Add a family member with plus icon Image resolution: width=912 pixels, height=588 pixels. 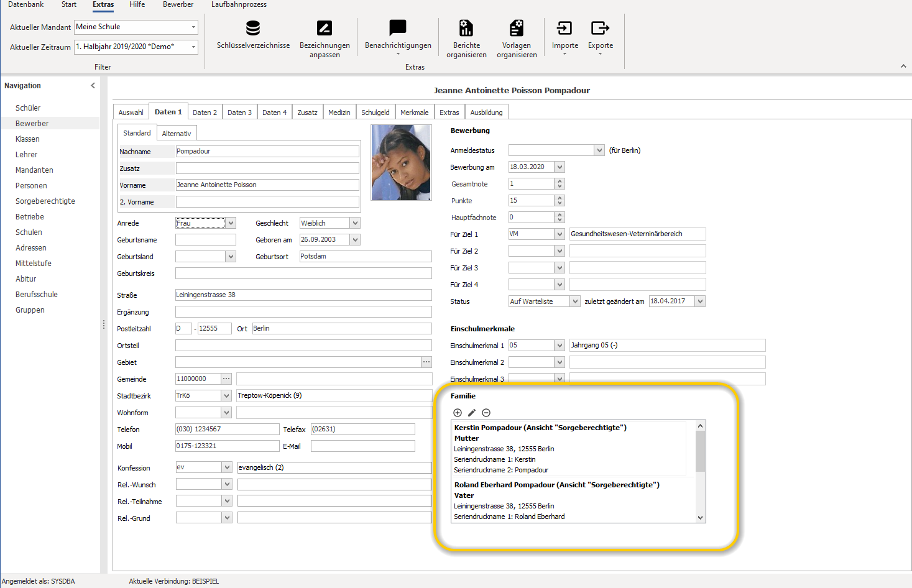coord(458,413)
